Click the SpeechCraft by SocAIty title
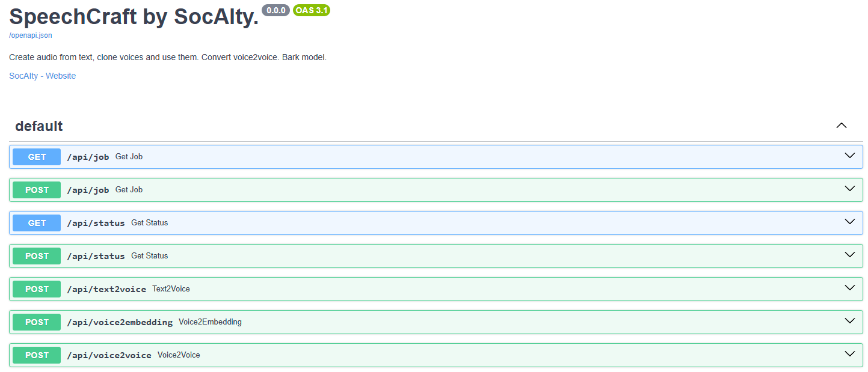Screen dimensions: 868x372 pyautogui.click(x=134, y=17)
